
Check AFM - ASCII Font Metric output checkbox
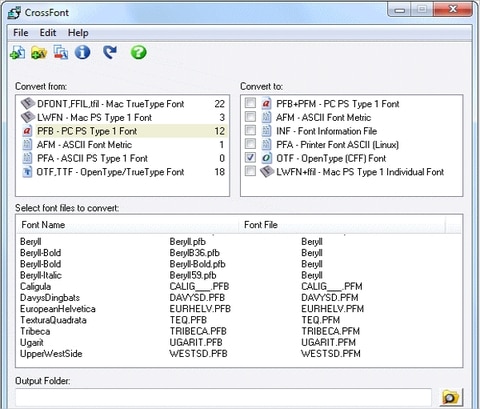coord(250,116)
